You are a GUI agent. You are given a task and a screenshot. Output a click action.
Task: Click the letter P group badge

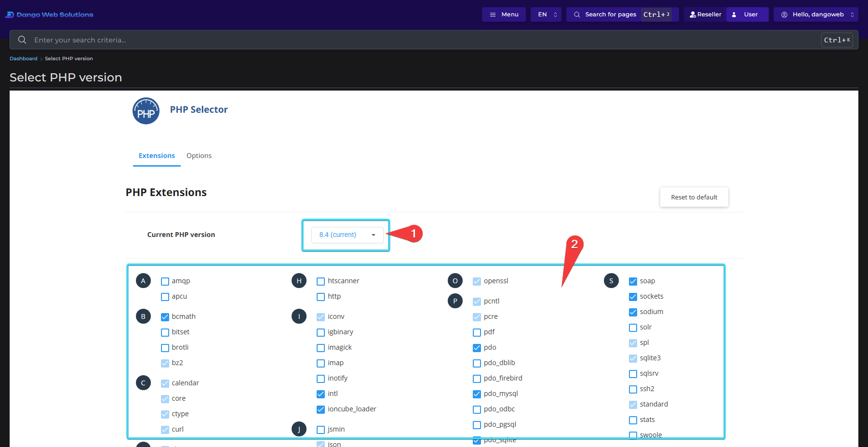pyautogui.click(x=455, y=301)
